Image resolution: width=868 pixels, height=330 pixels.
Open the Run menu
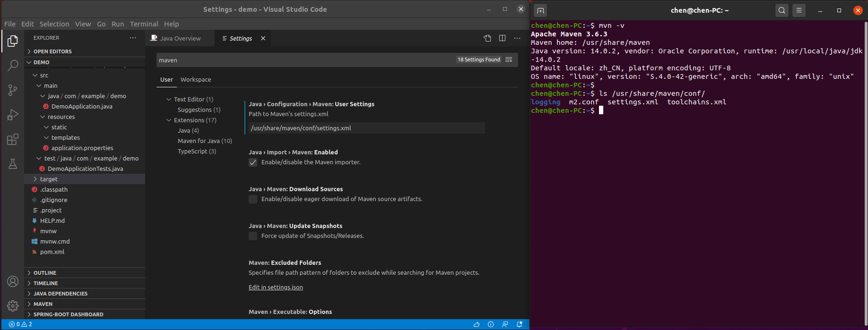pos(118,24)
